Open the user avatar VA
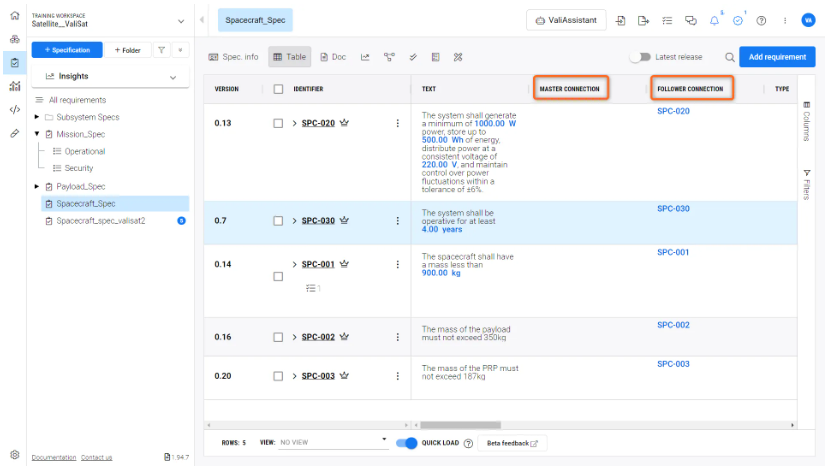The height and width of the screenshot is (471, 830). coord(808,20)
